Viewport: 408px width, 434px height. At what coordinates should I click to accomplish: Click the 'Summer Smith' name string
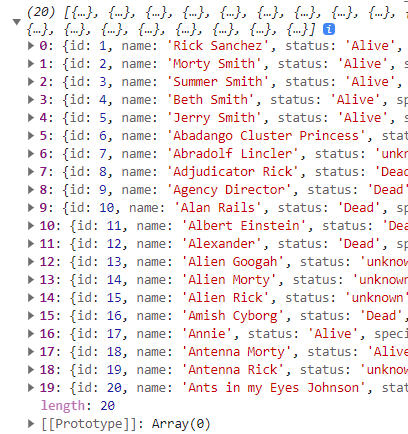point(218,82)
